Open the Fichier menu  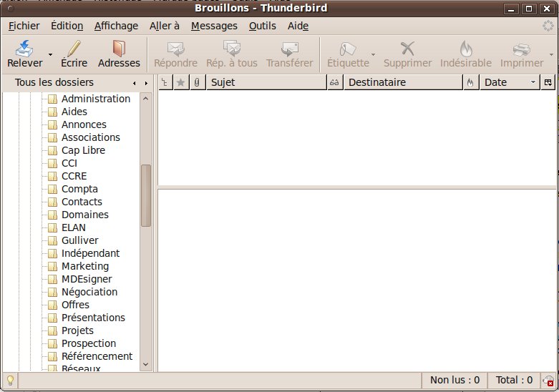[24, 26]
